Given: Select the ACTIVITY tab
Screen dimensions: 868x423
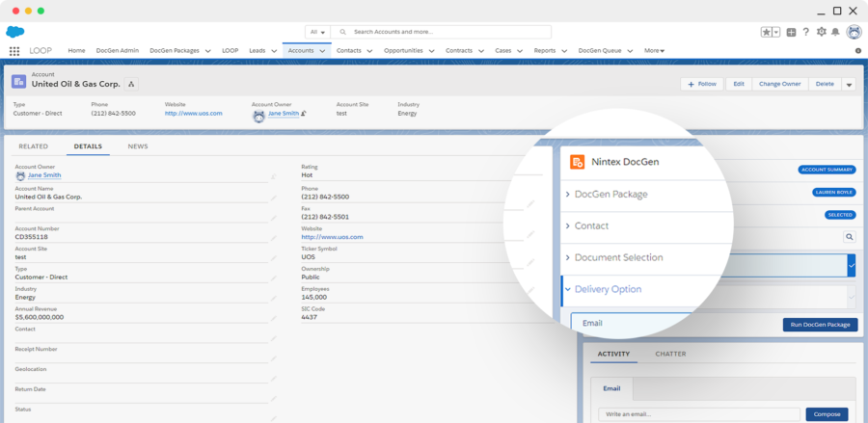Looking at the screenshot, I should (613, 354).
